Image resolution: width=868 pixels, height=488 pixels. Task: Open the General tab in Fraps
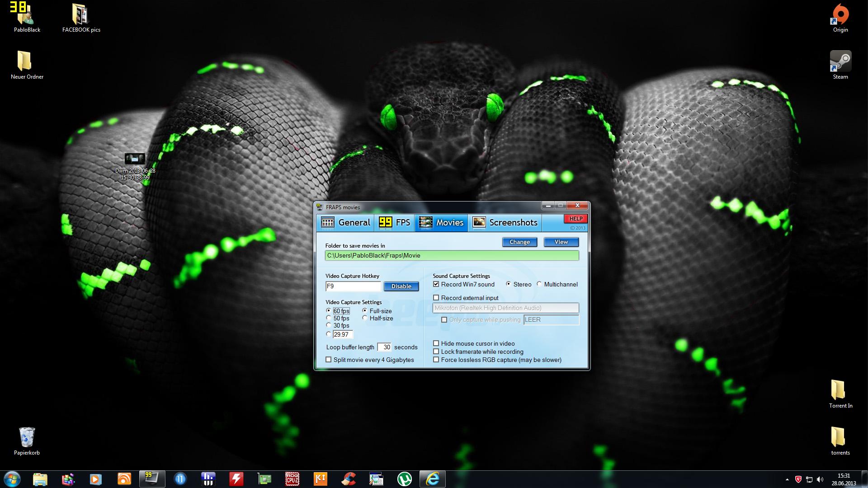346,222
